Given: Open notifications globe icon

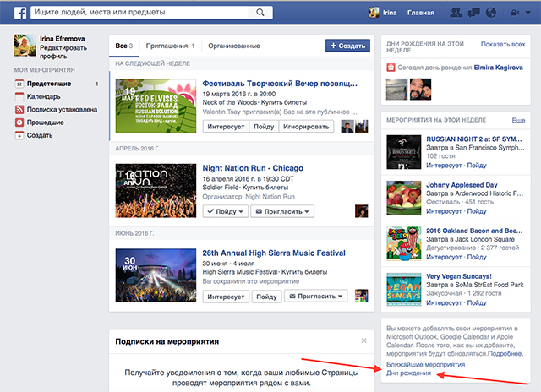Looking at the screenshot, I should point(492,13).
